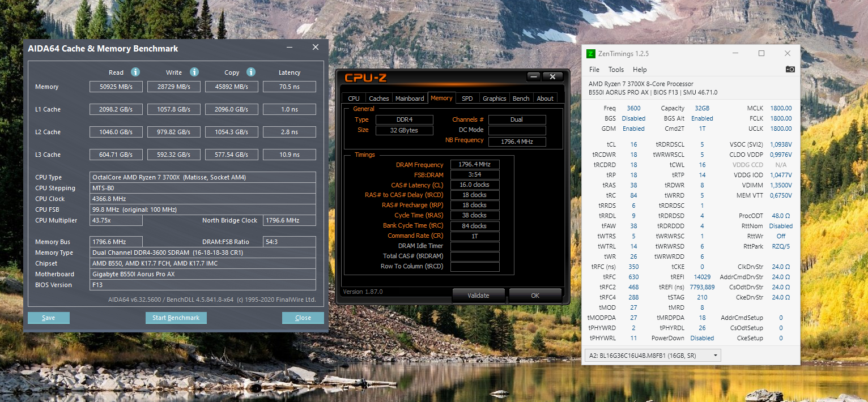Viewport: 868px width, 402px height.
Task: Click the PowerDown Disabled value in ZenTimings
Action: pos(702,338)
